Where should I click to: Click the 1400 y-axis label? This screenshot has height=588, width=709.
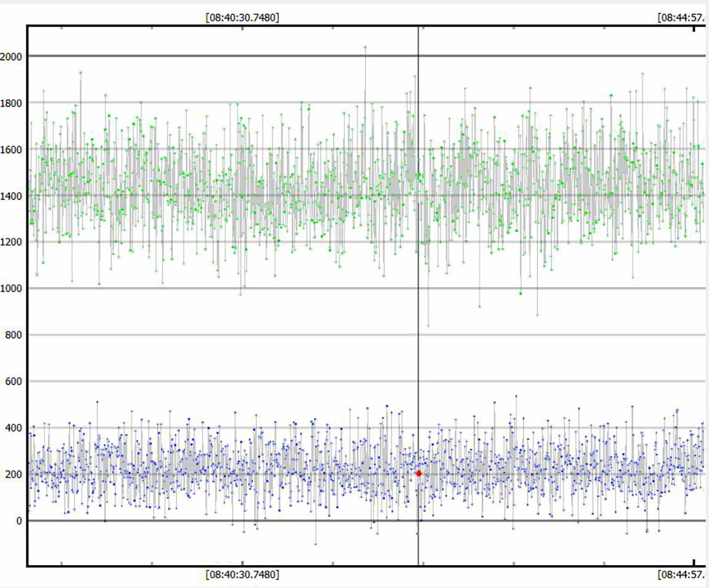pos(11,196)
